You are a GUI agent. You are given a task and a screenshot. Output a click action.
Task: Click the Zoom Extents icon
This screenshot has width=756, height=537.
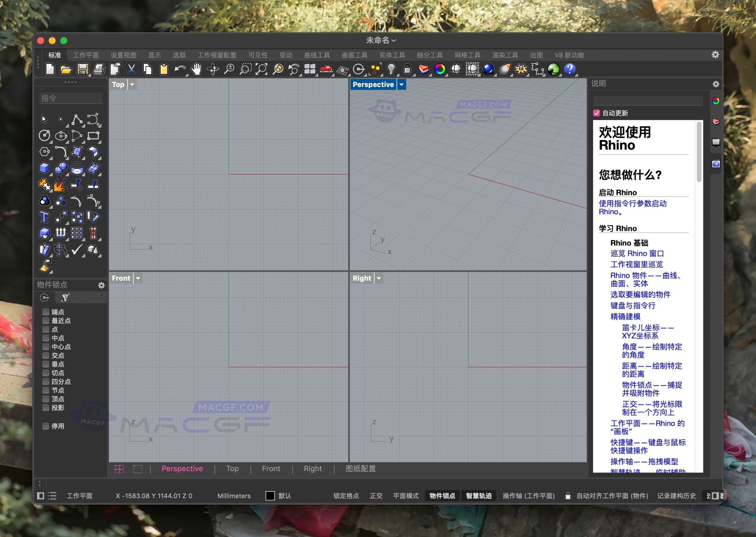(261, 69)
